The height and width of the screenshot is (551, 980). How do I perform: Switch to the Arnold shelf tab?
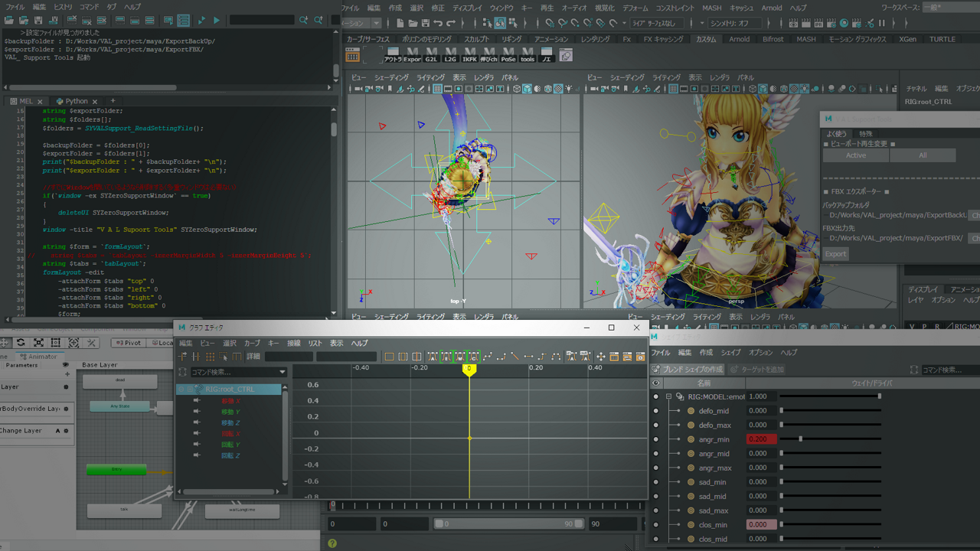click(x=739, y=39)
